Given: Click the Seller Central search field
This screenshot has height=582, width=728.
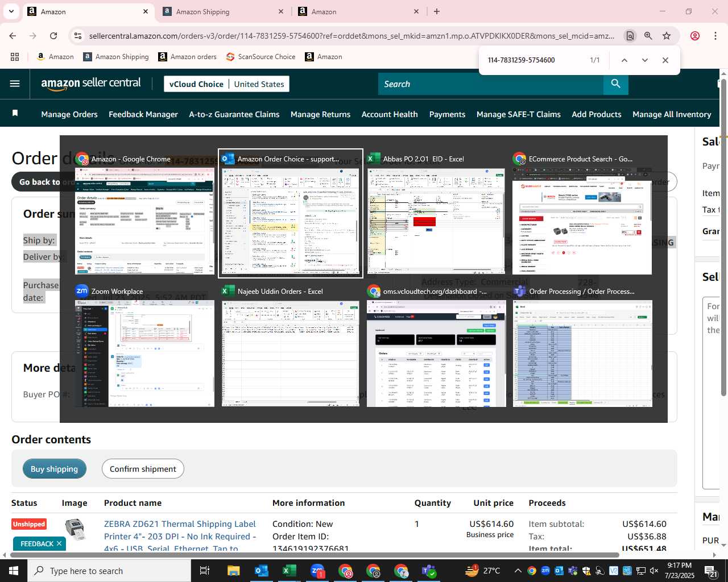Looking at the screenshot, I should coord(491,84).
